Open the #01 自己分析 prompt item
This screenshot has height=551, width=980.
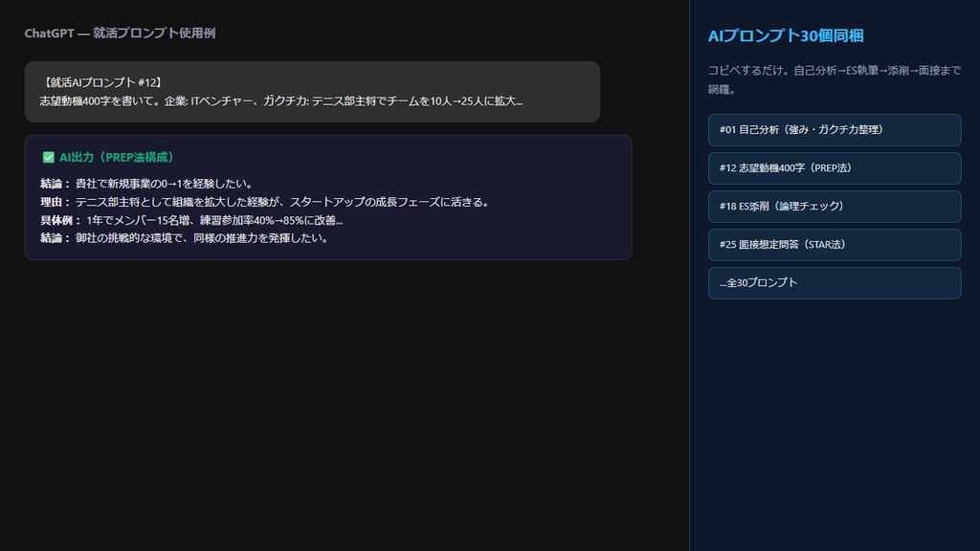835,130
